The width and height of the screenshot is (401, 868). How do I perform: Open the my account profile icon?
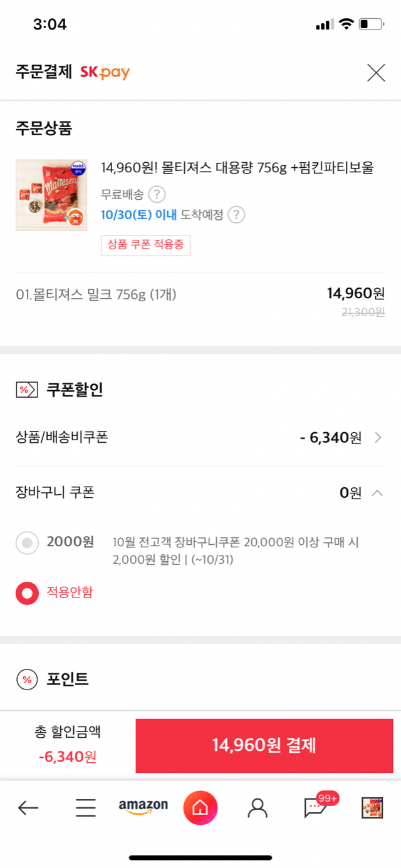pos(258,808)
